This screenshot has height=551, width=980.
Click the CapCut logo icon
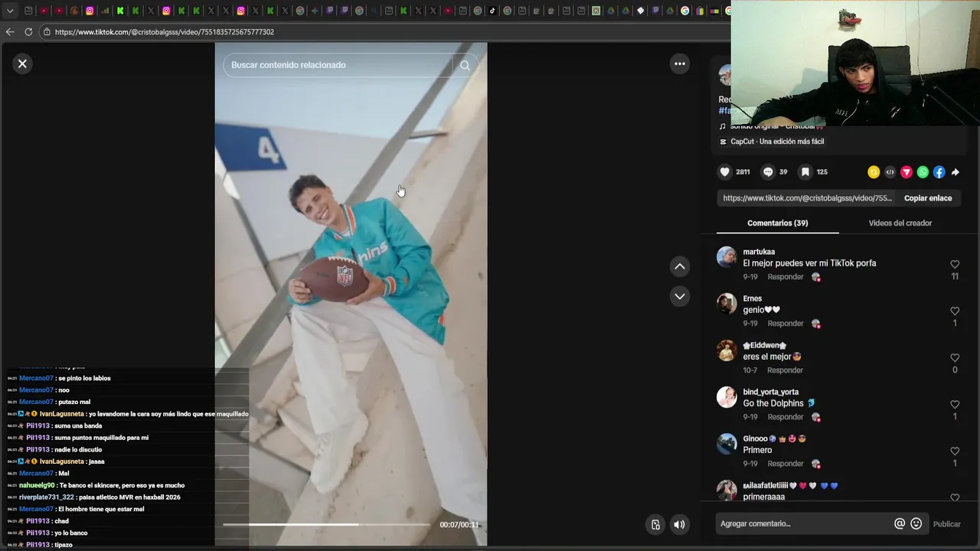click(723, 142)
